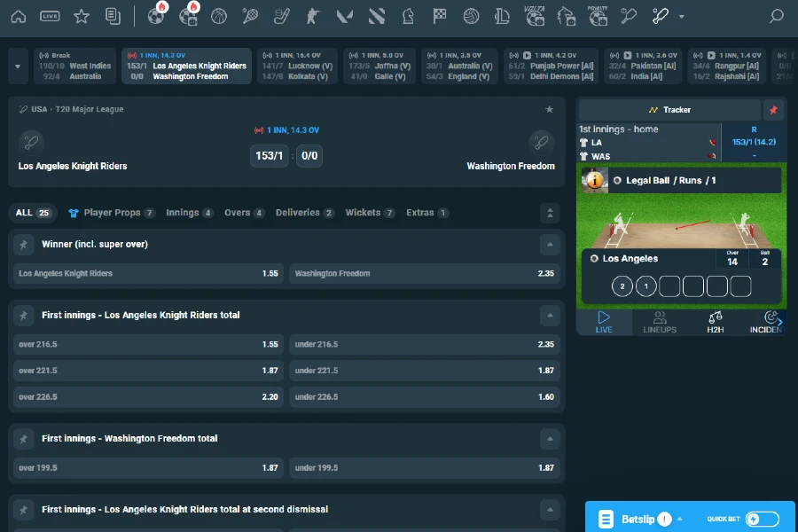
Task: Open the search magnifier
Action: pyautogui.click(x=776, y=16)
